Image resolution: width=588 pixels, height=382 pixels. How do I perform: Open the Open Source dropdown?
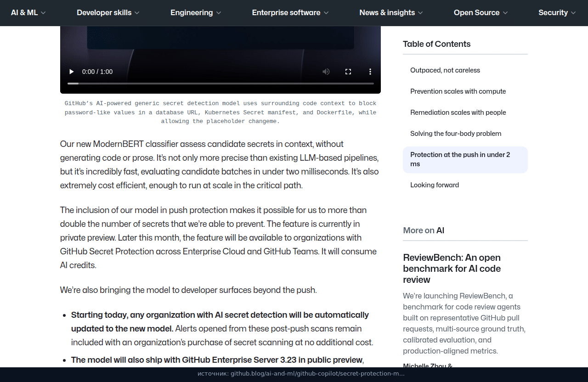pyautogui.click(x=481, y=13)
